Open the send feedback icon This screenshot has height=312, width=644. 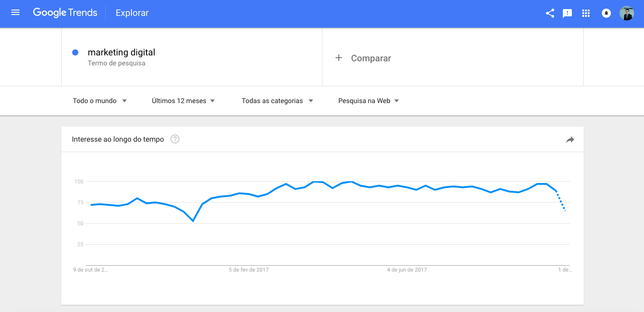[567, 13]
